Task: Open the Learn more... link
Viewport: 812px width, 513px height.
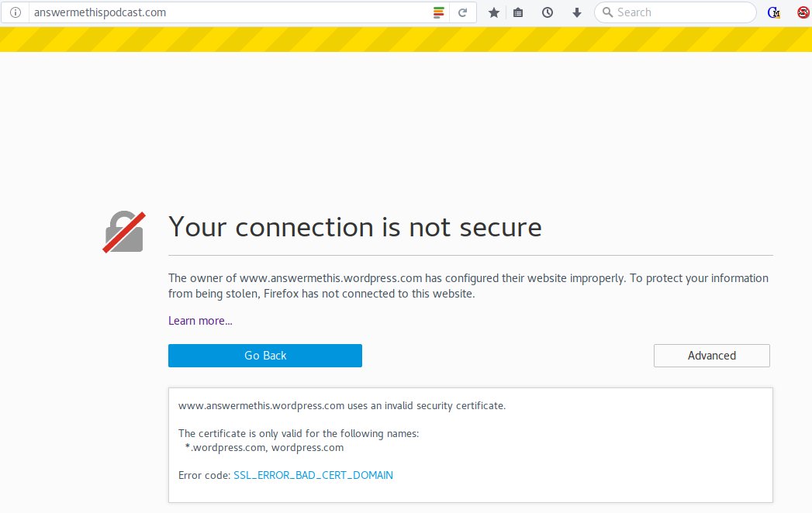Action: point(200,320)
